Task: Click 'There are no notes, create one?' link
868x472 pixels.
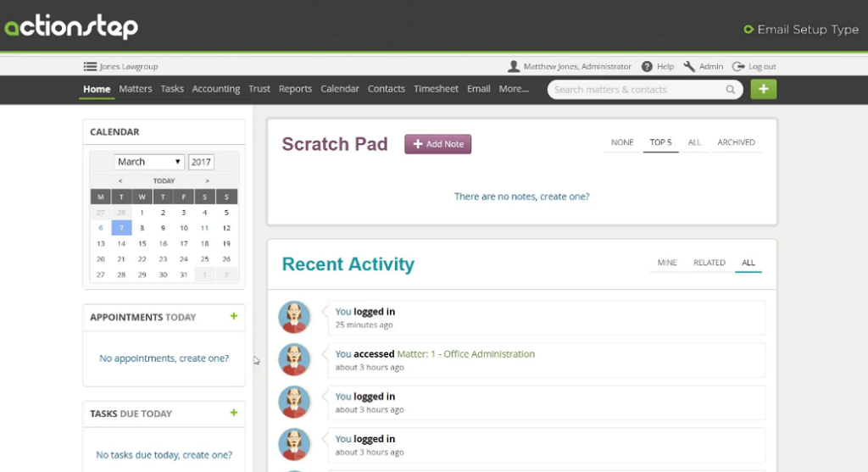Action: (x=521, y=197)
